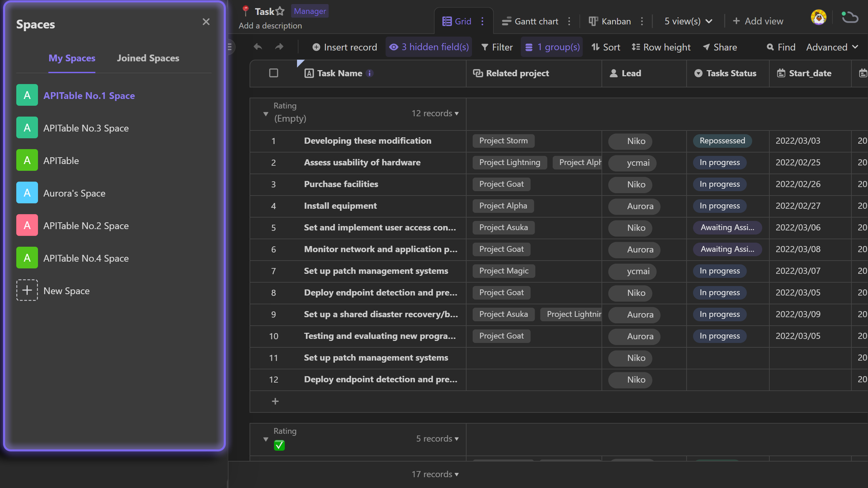
Task: Switch to Joined Spaces tab
Action: coord(148,58)
